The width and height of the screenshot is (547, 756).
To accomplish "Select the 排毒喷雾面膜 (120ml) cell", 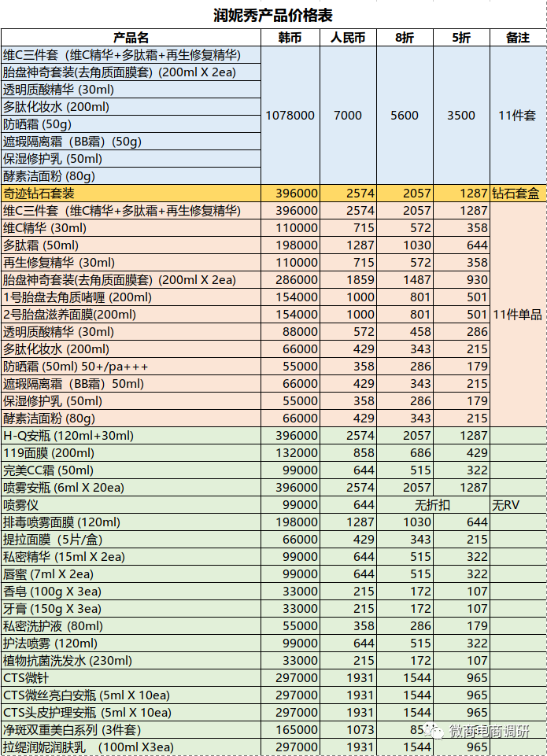I will point(131,522).
